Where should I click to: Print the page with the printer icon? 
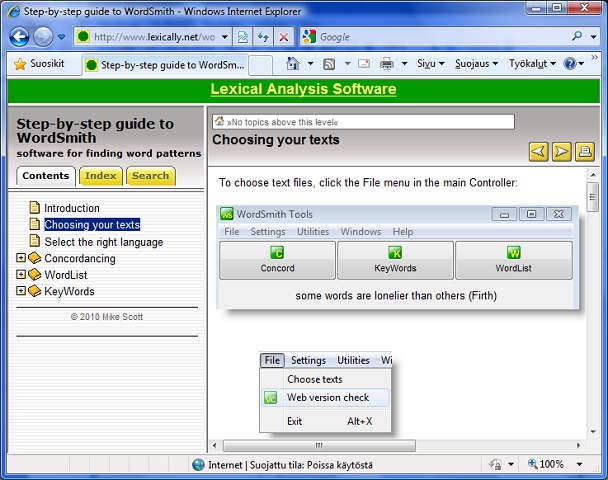[x=387, y=64]
